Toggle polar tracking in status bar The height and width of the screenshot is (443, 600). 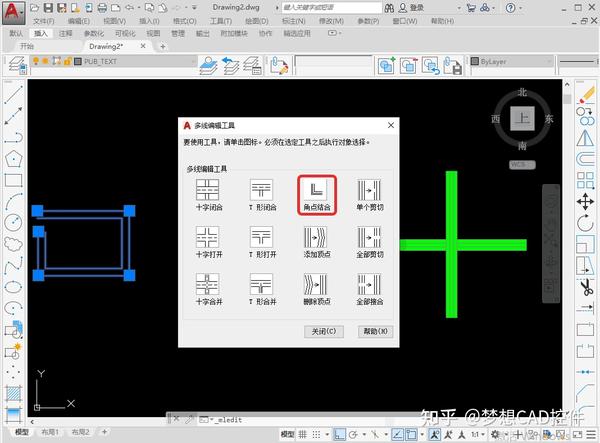click(x=353, y=434)
